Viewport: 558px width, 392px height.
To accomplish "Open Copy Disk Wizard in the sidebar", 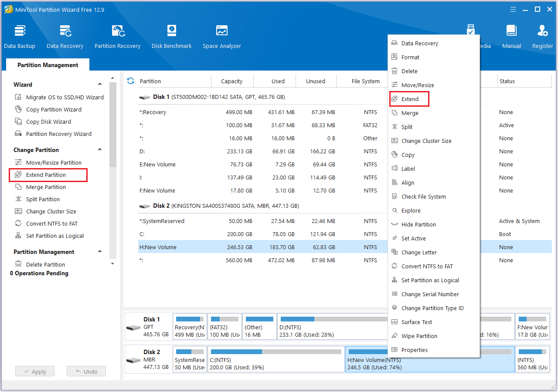I will click(x=43, y=122).
